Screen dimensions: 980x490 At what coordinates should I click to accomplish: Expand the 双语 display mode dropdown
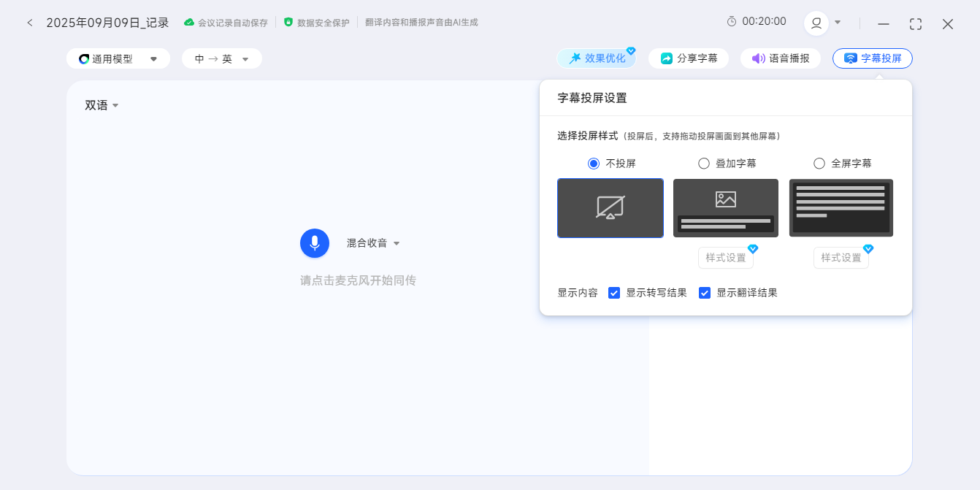pos(102,105)
